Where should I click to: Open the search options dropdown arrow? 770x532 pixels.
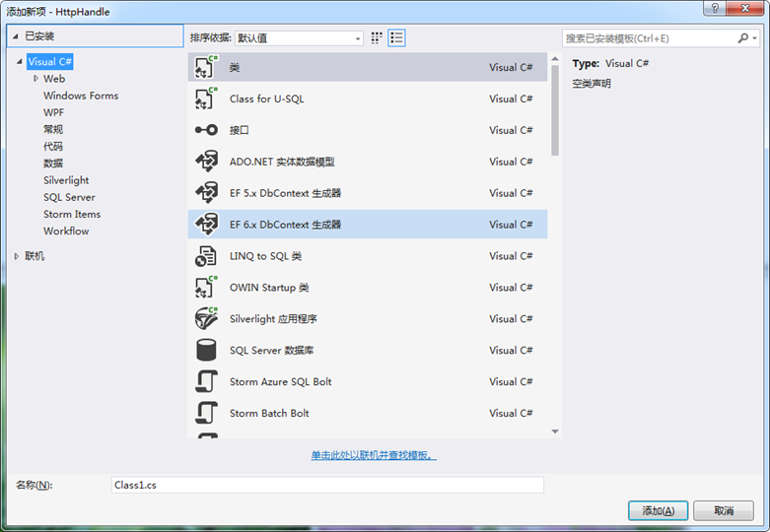pos(755,38)
